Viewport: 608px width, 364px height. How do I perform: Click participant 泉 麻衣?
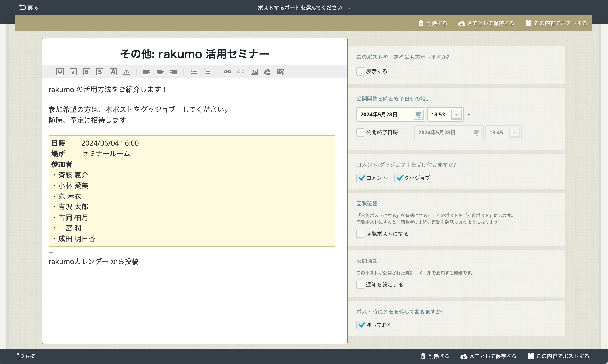tap(70, 196)
